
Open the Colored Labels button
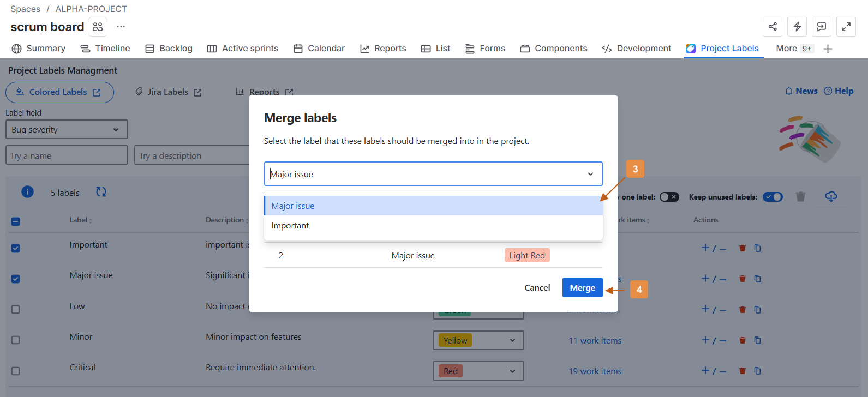59,92
